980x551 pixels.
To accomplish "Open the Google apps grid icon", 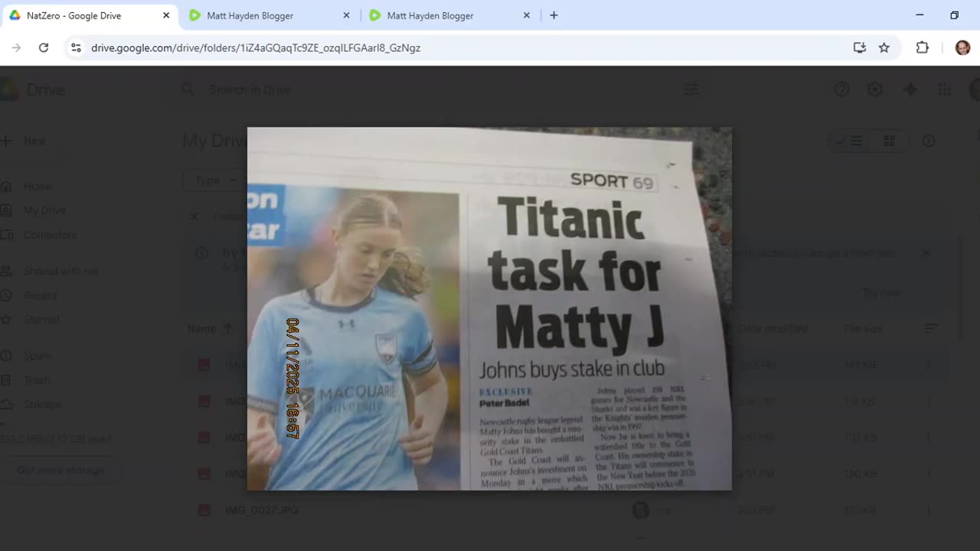I will point(944,90).
